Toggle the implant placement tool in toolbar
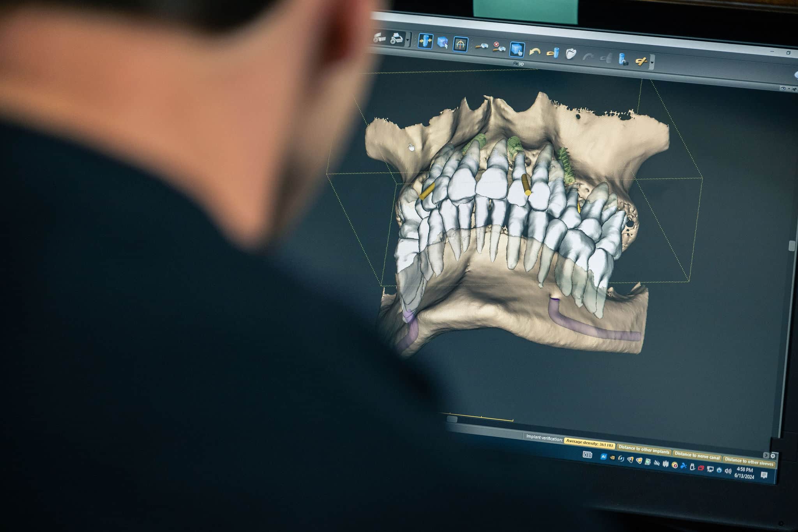This screenshot has width=798, height=532. (x=425, y=41)
